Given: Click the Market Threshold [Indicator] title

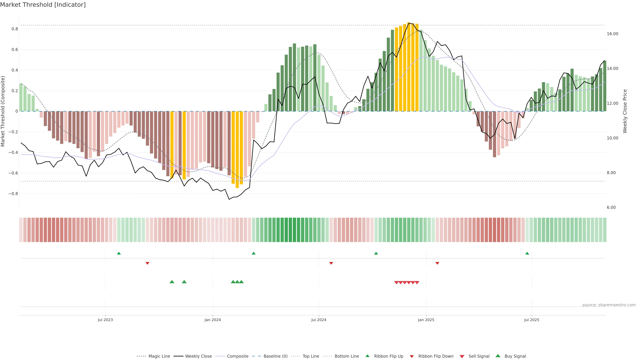Looking at the screenshot, I should (x=43, y=5).
